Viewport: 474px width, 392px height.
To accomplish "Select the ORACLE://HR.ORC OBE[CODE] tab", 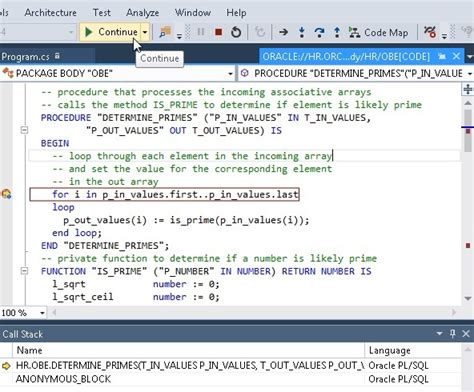I will coord(346,56).
